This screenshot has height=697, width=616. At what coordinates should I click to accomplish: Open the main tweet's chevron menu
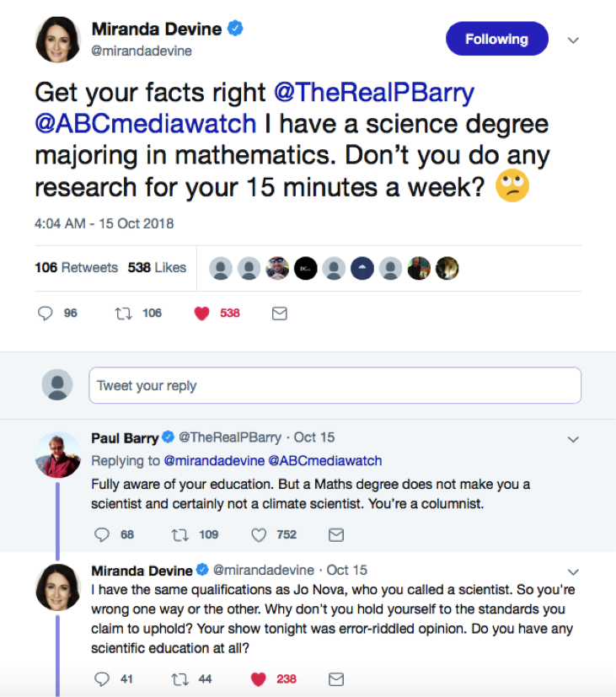[x=573, y=40]
